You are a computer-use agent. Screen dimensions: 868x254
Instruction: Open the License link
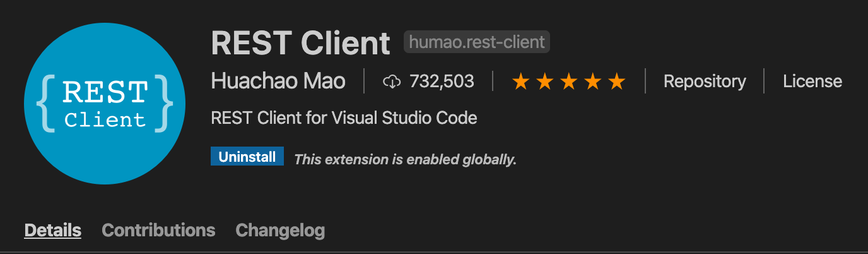coord(812,82)
